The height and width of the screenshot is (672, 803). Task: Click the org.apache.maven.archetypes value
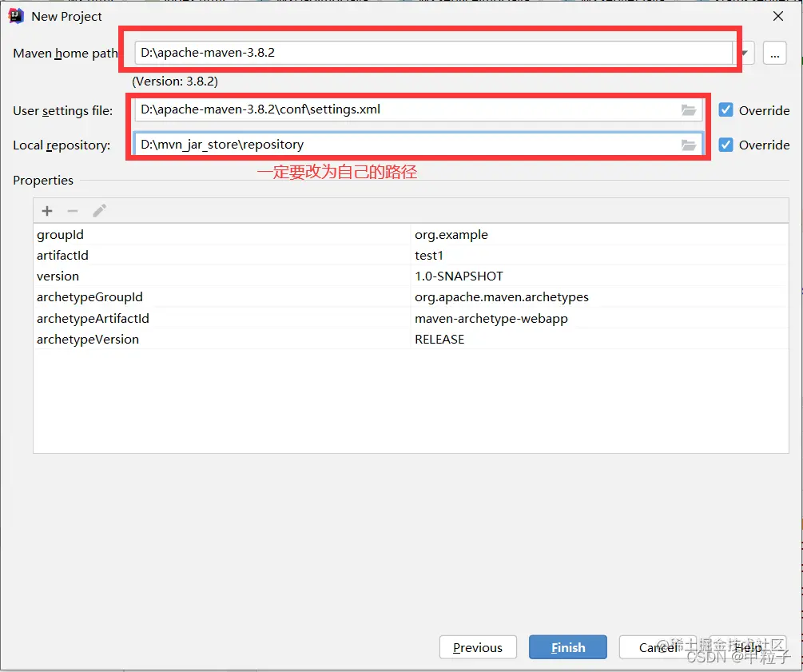tap(501, 297)
